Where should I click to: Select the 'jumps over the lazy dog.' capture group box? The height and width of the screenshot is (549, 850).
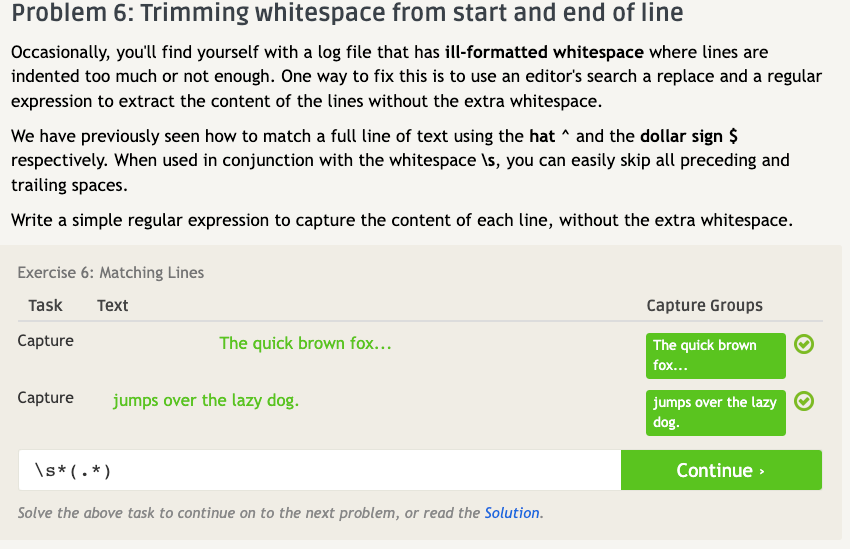pos(715,412)
